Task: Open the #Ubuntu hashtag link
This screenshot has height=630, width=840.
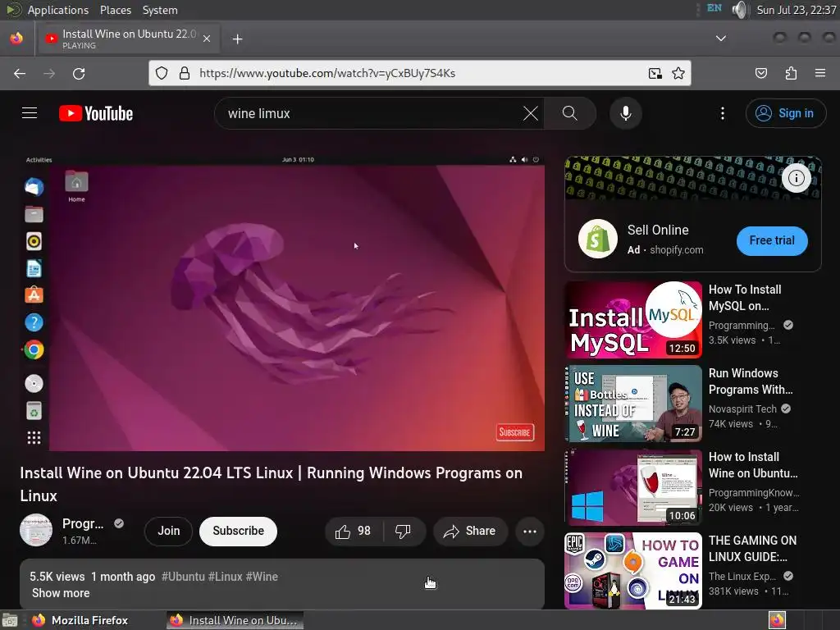Action: [x=183, y=577]
